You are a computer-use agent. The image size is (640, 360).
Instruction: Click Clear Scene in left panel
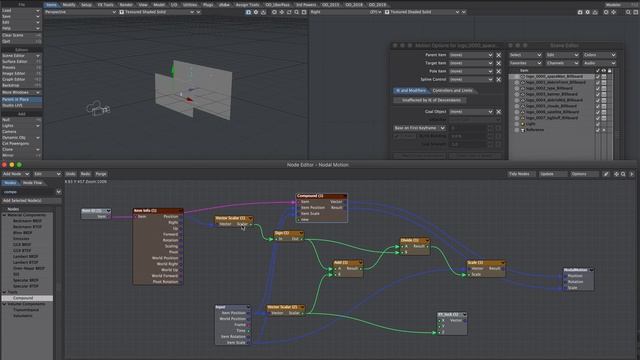coord(21,36)
